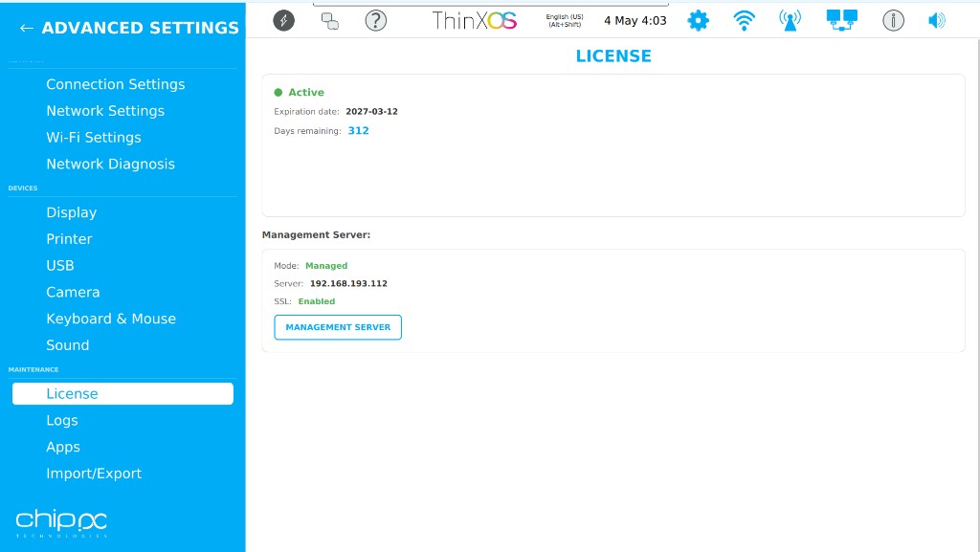This screenshot has height=552, width=980.
Task: Open Camera settings
Action: tap(73, 292)
